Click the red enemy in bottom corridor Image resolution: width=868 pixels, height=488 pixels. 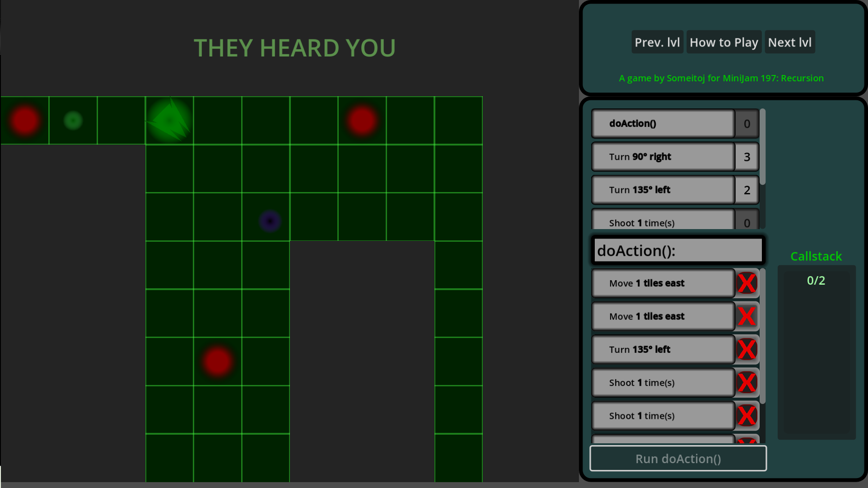coord(217,361)
